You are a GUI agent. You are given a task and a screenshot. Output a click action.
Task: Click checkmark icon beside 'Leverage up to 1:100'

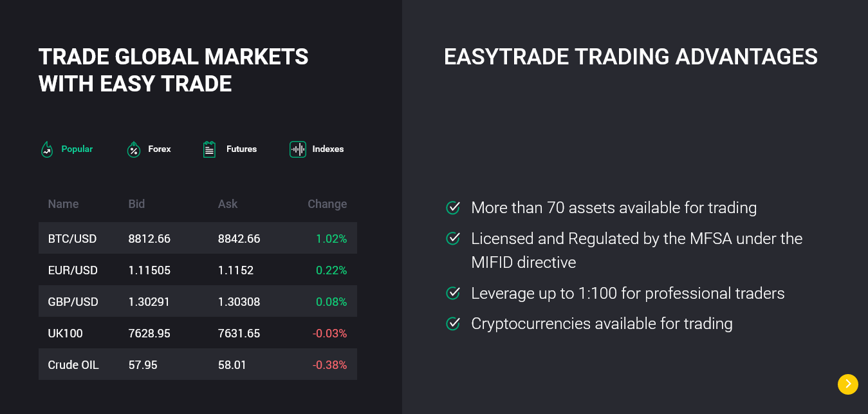pos(453,294)
